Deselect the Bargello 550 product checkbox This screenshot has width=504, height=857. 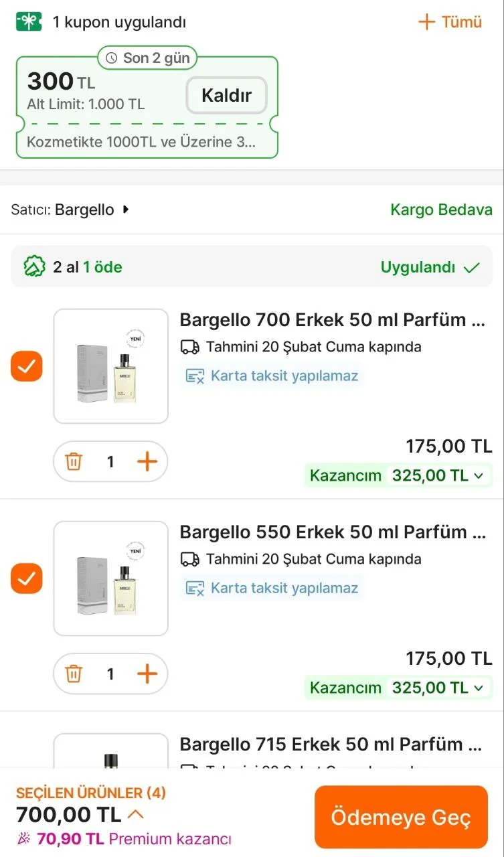[27, 578]
